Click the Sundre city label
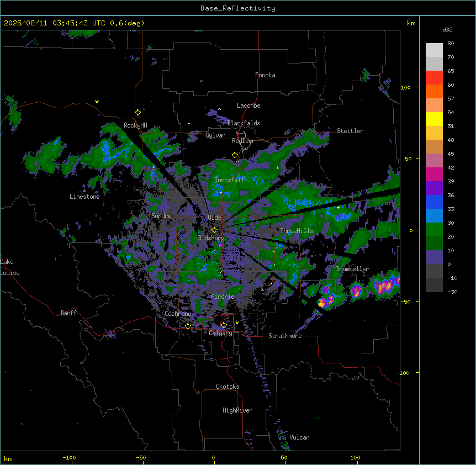The image size is (476, 465). (161, 216)
